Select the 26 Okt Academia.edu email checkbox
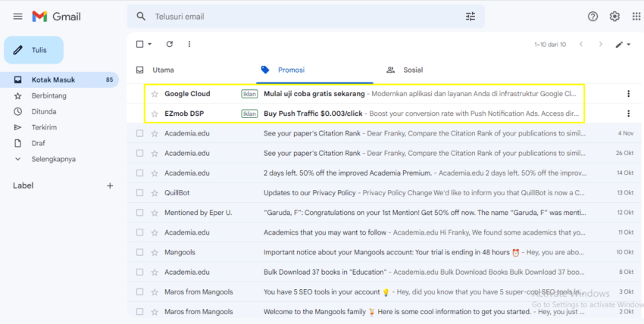 [139, 153]
